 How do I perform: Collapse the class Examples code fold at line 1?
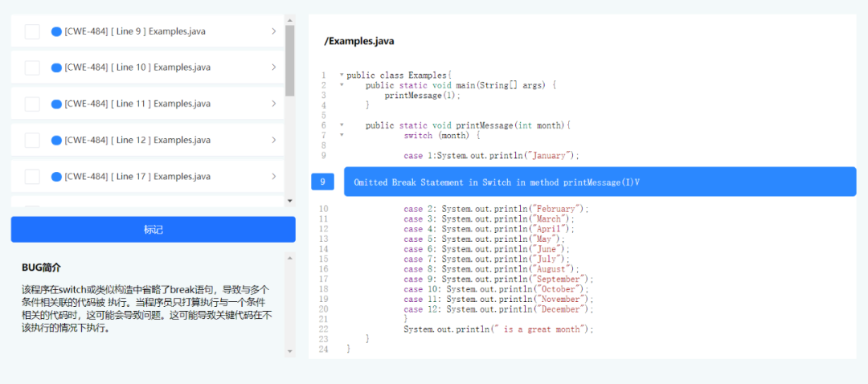tap(342, 75)
